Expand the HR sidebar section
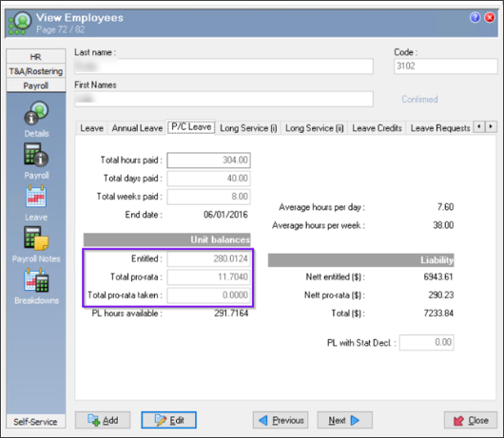Screen dimensions: 504x438 pos(36,56)
